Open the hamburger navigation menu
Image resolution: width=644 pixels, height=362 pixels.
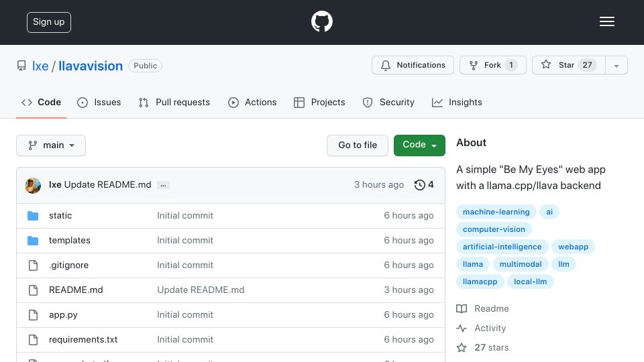pos(606,21)
